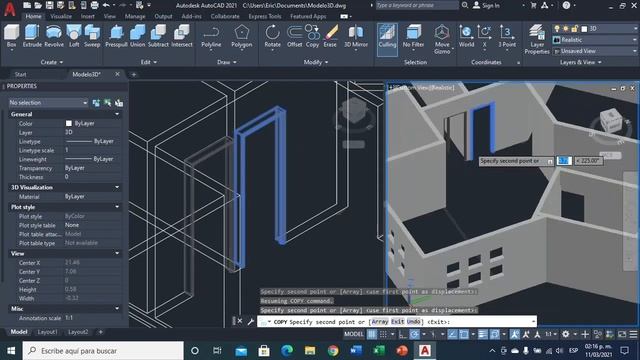Choose Array option in command line
The height and width of the screenshot is (360, 640).
coord(380,322)
